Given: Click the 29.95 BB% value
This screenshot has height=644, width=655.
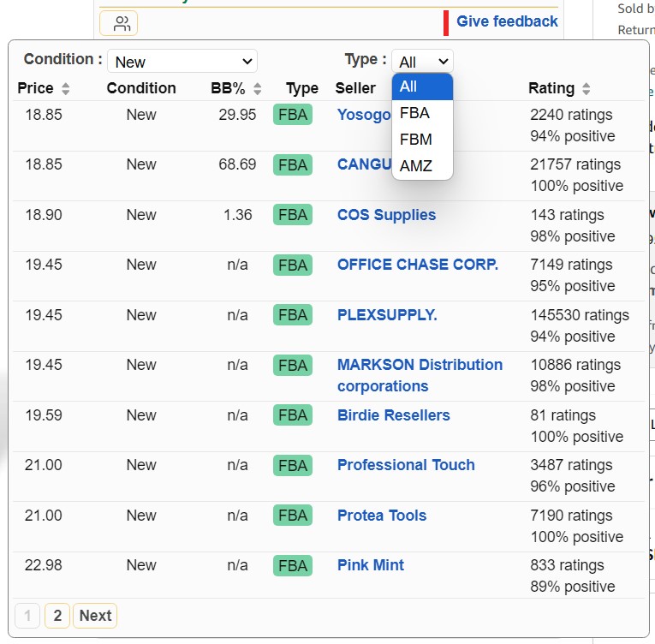Looking at the screenshot, I should coord(237,115).
